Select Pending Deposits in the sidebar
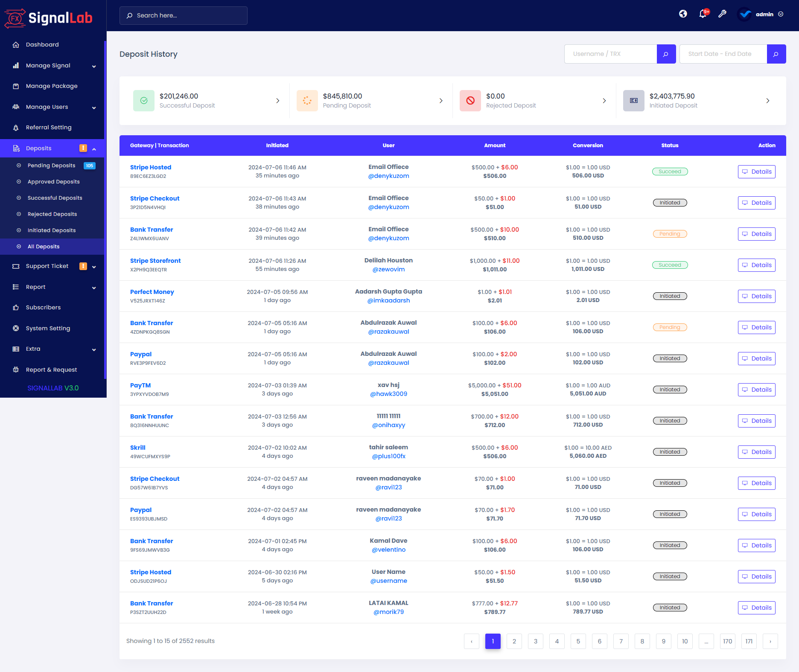This screenshot has height=672, width=799. (51, 166)
